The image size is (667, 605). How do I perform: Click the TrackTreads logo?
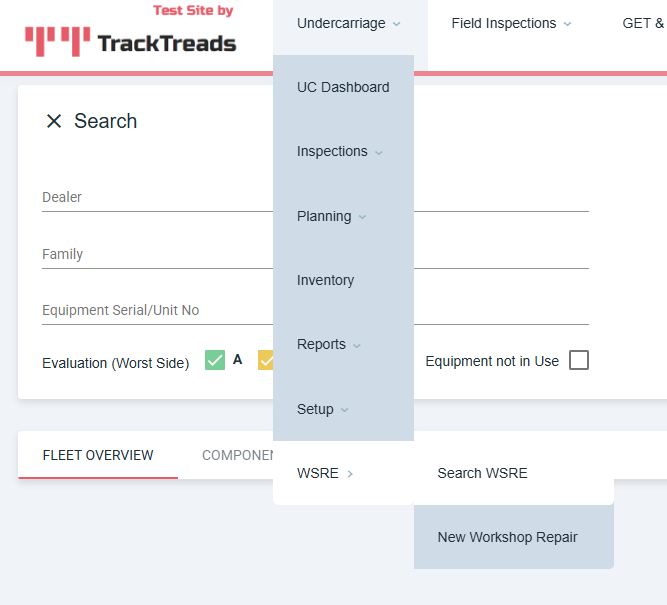tap(131, 41)
